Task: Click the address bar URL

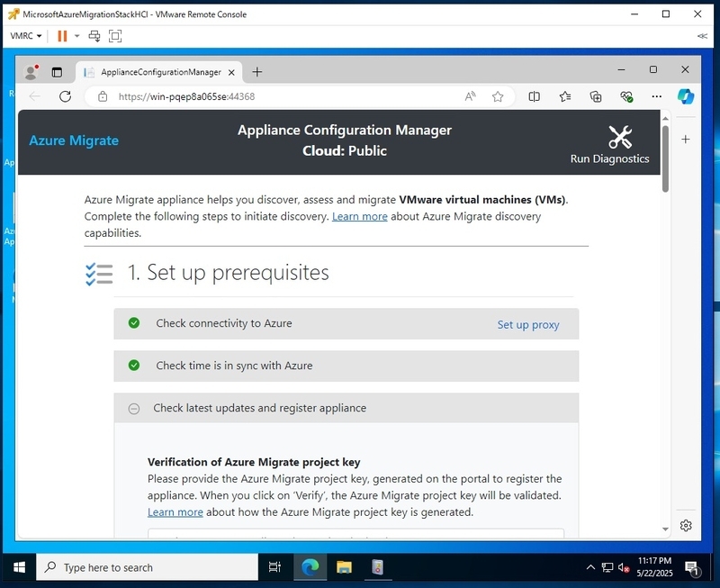Action: tap(186, 96)
